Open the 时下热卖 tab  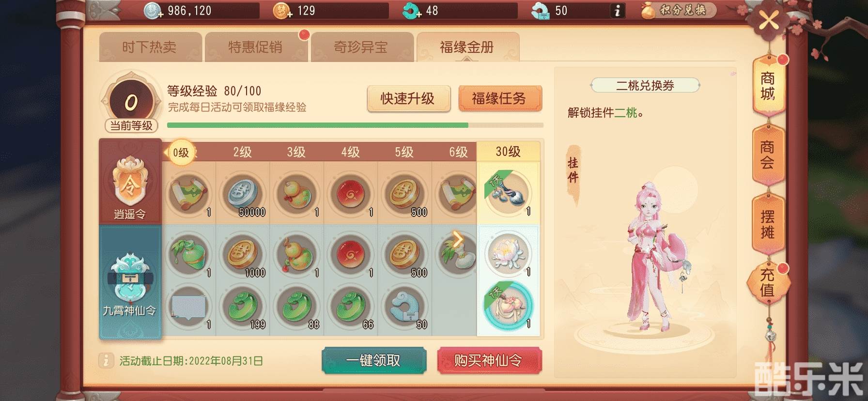tap(150, 47)
